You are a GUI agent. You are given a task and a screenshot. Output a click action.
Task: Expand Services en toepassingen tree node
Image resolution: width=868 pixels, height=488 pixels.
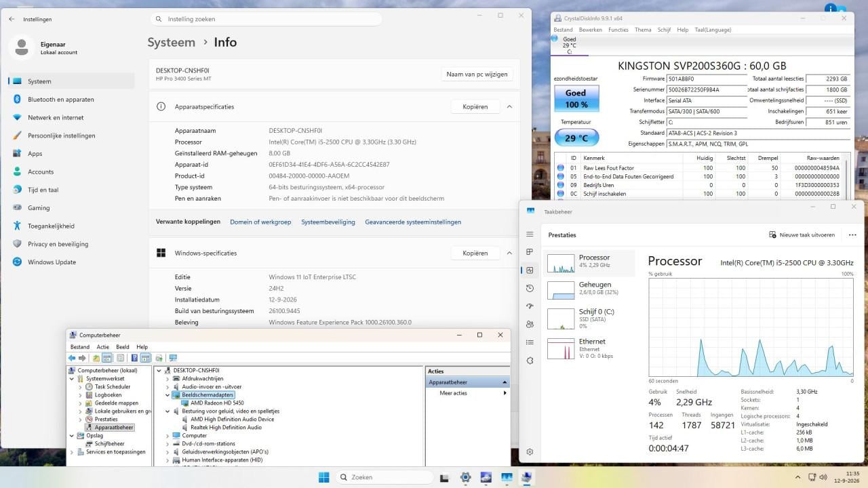[x=72, y=451]
